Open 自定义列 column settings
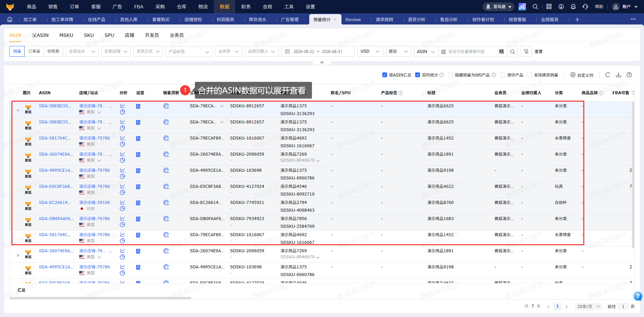644x317 pixels. click(582, 75)
